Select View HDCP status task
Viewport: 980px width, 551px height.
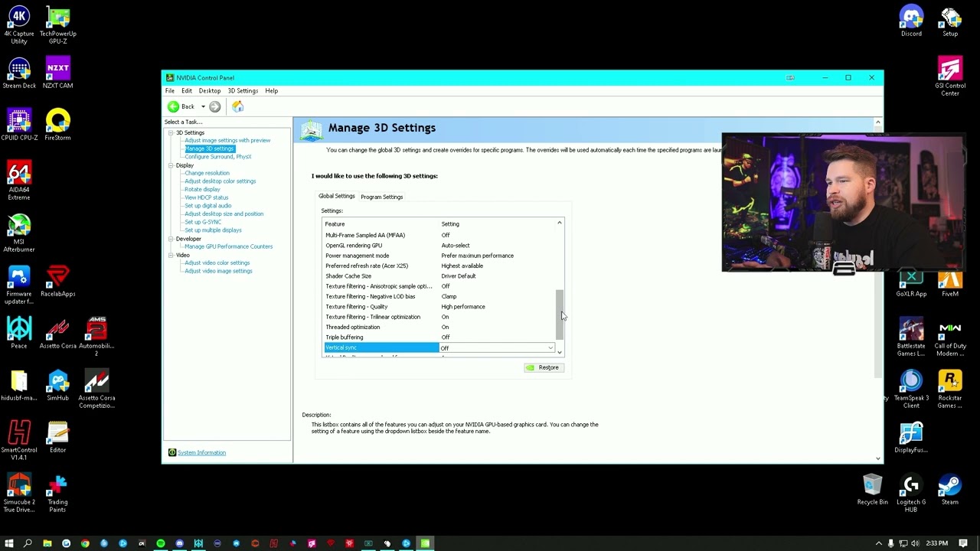[x=207, y=197]
